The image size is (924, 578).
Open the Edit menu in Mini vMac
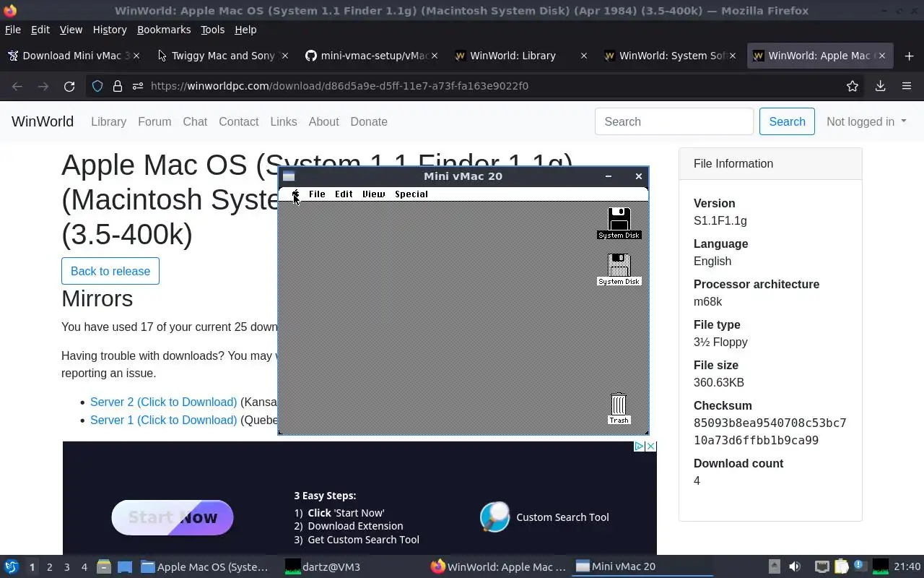click(344, 194)
